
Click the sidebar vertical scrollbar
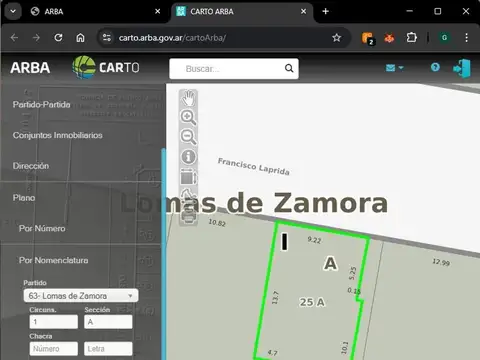pyautogui.click(x=163, y=253)
